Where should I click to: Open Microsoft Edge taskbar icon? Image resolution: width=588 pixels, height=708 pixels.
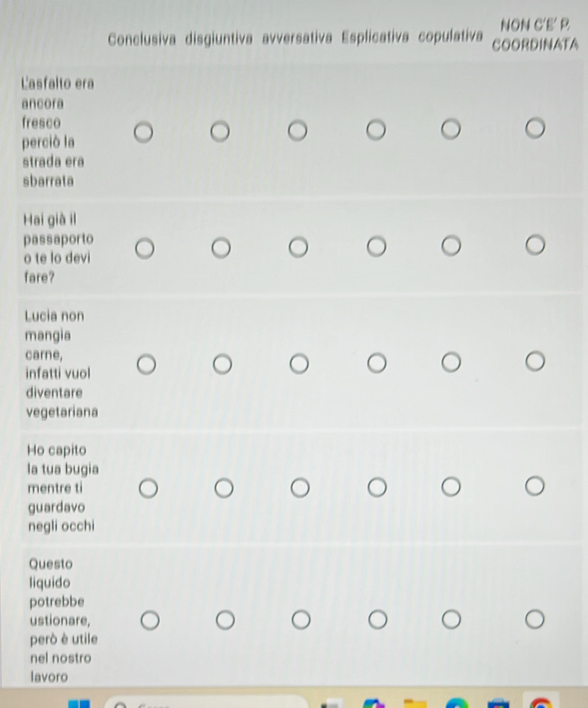456,704
